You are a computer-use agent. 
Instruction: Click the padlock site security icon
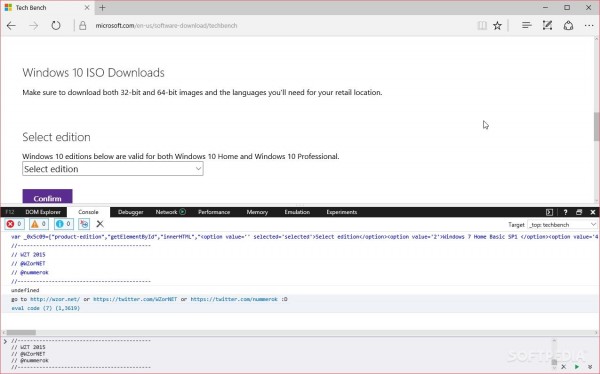pos(83,26)
